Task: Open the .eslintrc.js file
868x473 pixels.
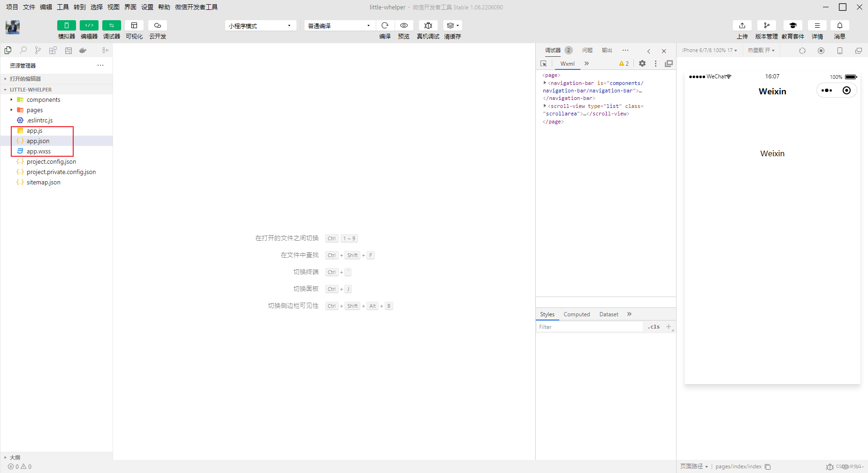Action: (x=56, y=120)
